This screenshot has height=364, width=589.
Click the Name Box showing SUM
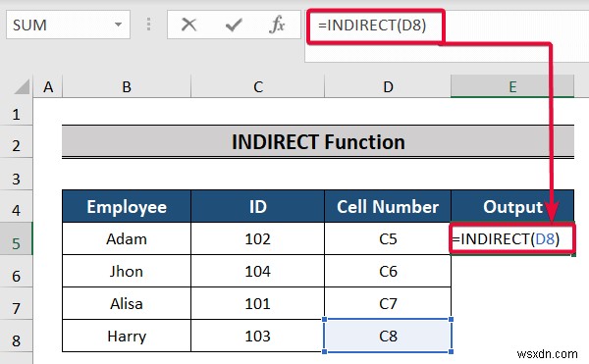pyautogui.click(x=68, y=25)
